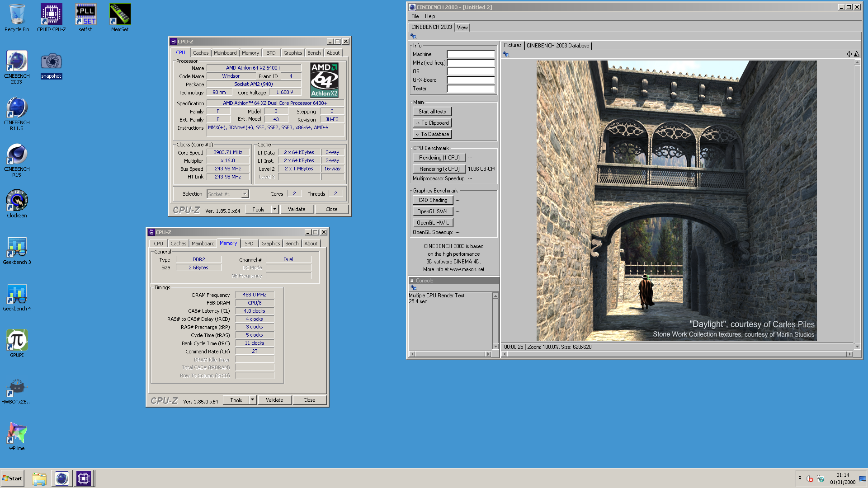The image size is (868, 488).
Task: Click into the Machine input field
Action: tap(471, 54)
